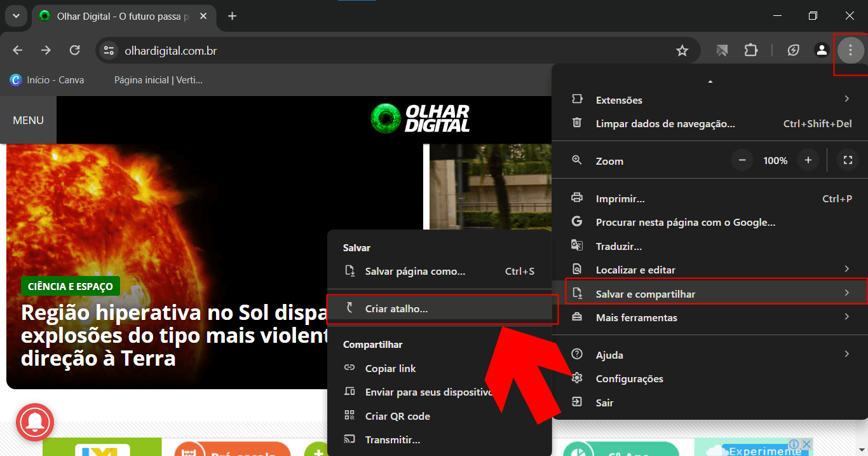View site information icon in address bar

click(109, 50)
